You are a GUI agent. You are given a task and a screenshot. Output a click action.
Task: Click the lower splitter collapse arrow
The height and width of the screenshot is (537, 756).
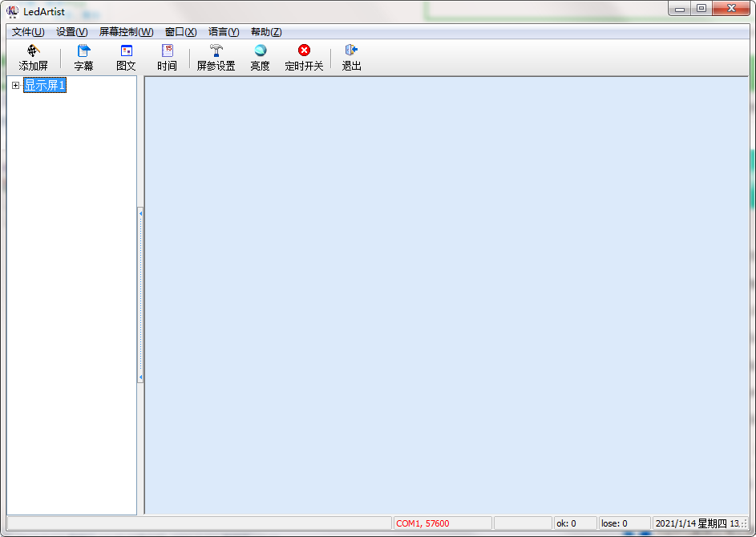pyautogui.click(x=141, y=377)
